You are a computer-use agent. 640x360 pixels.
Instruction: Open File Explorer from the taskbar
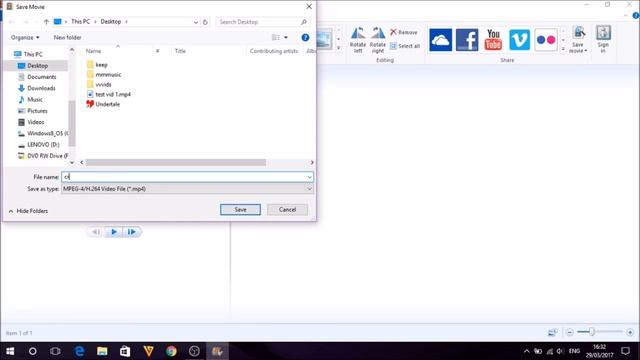[x=102, y=351]
